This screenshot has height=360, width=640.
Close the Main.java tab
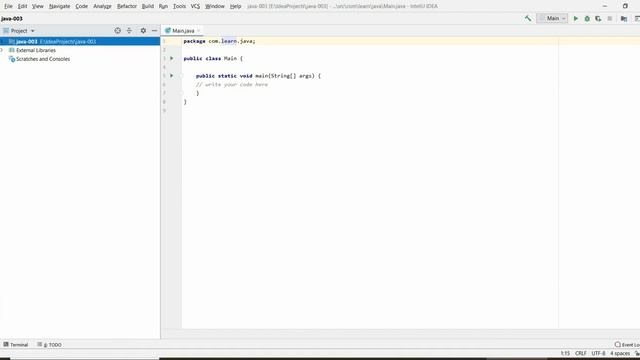click(198, 31)
